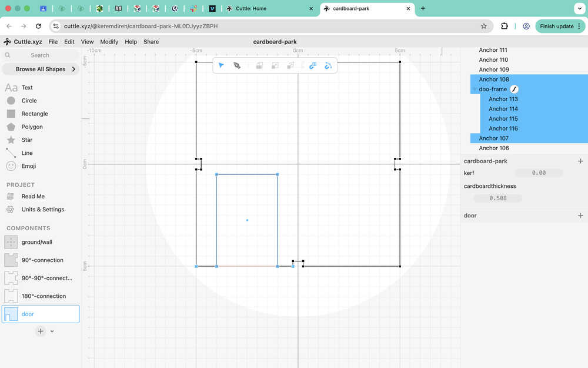Add a new component with plus button
The width and height of the screenshot is (588, 368).
click(x=41, y=331)
